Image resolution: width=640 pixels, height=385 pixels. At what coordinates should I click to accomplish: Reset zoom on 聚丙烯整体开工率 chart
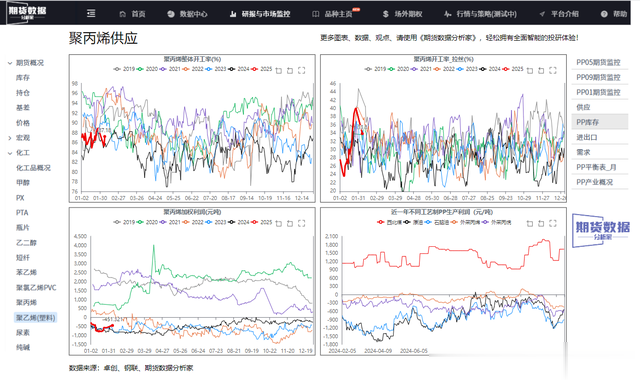pos(290,70)
